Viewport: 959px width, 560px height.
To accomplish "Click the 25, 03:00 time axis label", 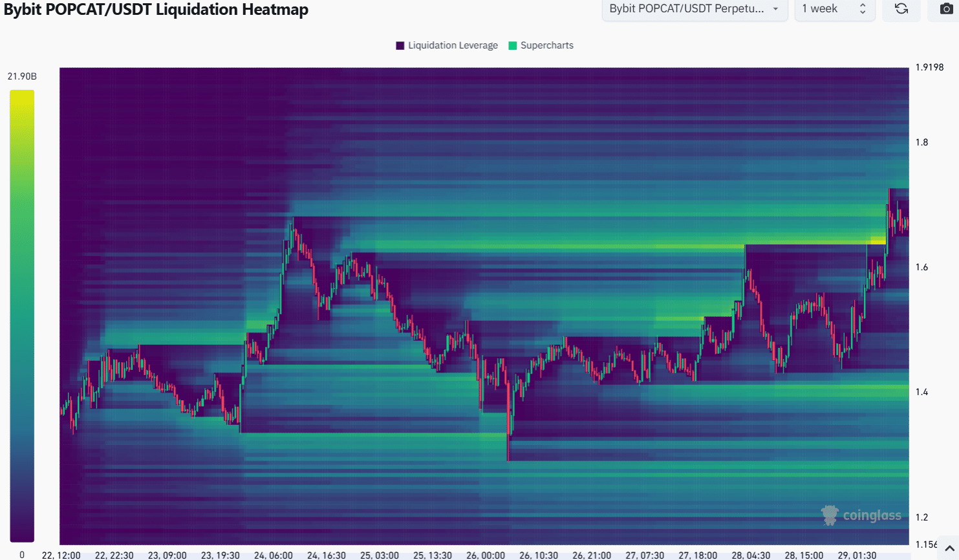I will click(x=380, y=555).
